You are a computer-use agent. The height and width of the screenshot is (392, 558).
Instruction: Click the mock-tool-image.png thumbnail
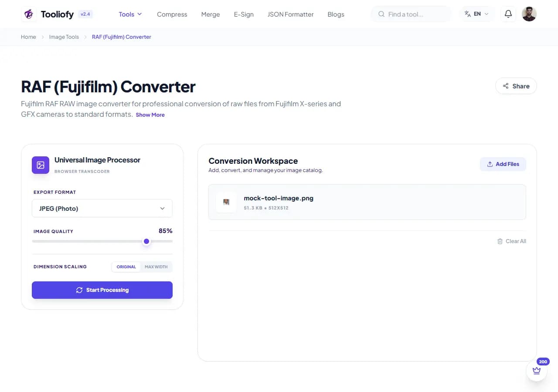point(226,202)
